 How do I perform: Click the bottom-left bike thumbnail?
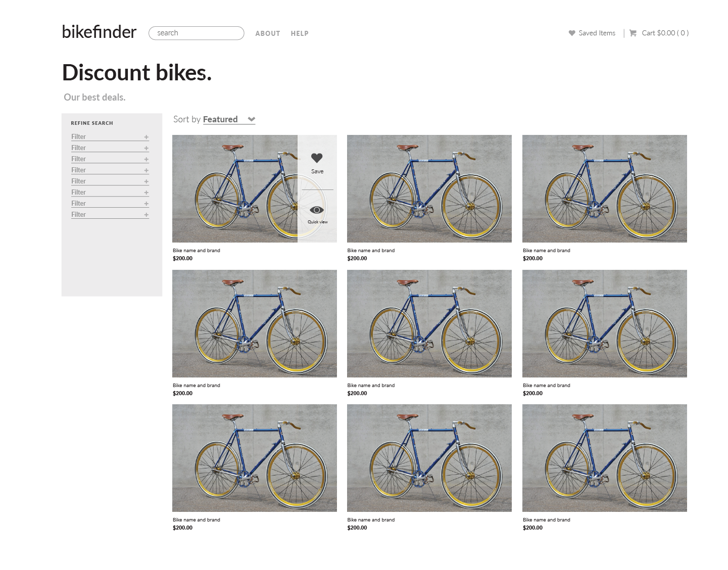point(254,458)
